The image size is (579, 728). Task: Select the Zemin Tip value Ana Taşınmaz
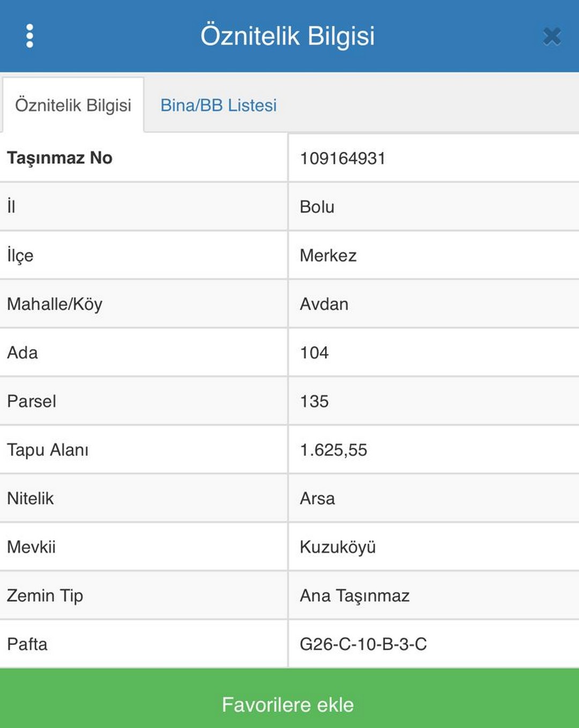click(354, 596)
